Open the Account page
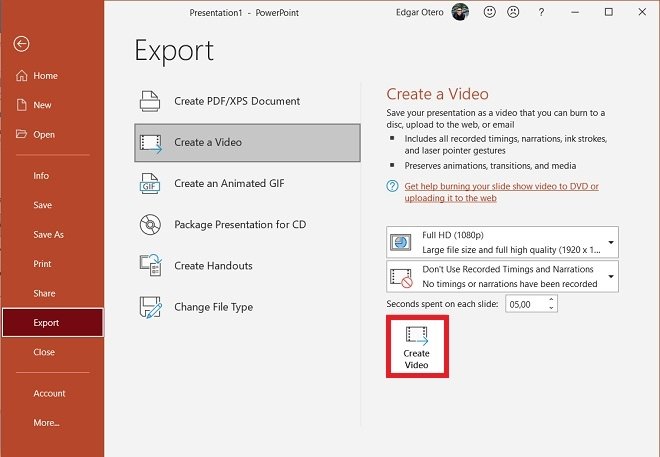Viewport: 660px width, 457px height. [52, 393]
